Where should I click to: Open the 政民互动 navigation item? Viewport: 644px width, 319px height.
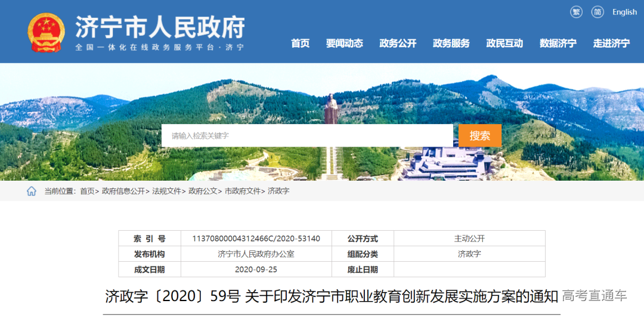504,44
